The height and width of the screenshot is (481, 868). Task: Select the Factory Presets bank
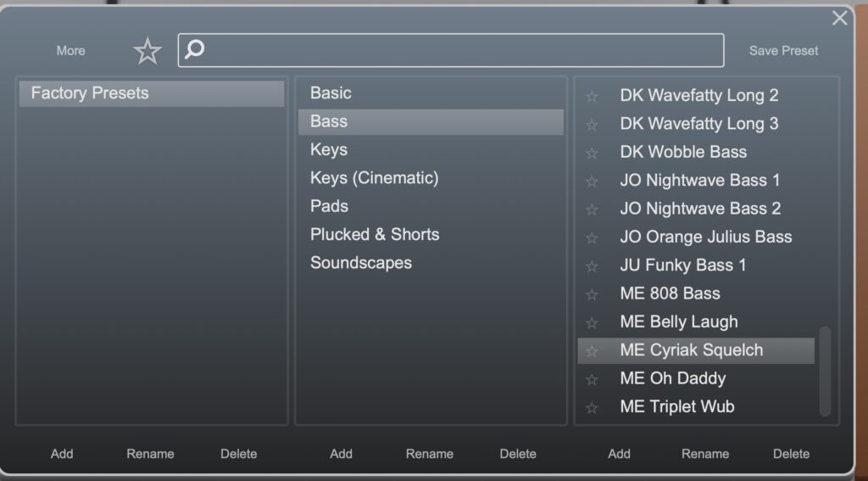(x=151, y=93)
